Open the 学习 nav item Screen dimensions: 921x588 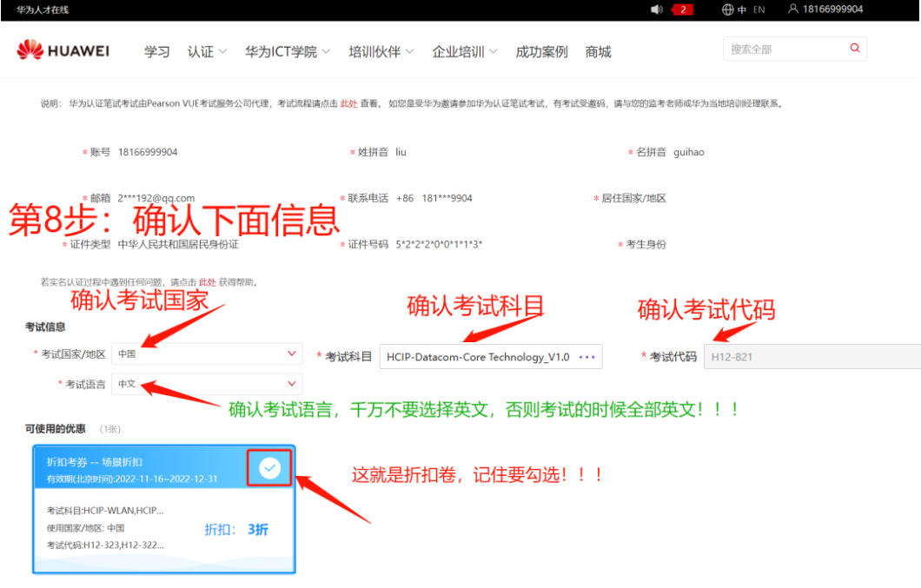[156, 52]
